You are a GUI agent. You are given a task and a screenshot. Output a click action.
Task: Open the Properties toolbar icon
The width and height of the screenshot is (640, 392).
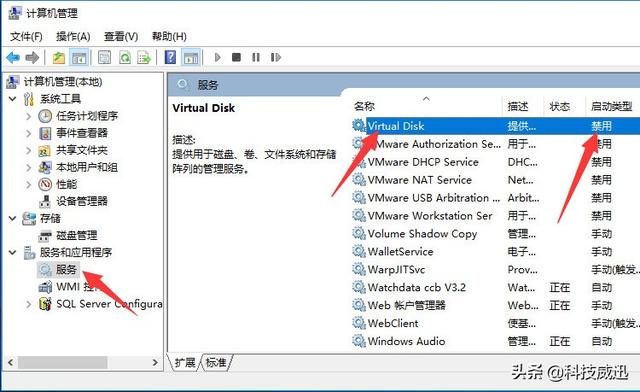coord(104,58)
